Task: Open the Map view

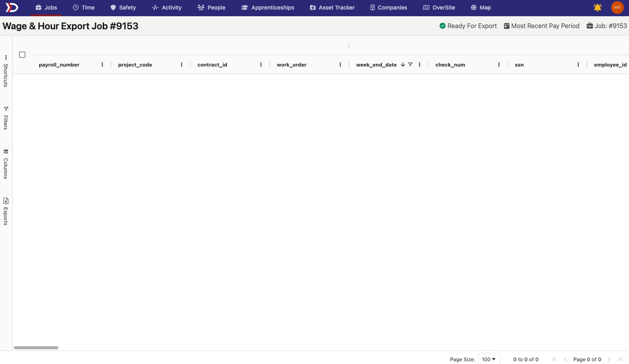Action: click(481, 8)
